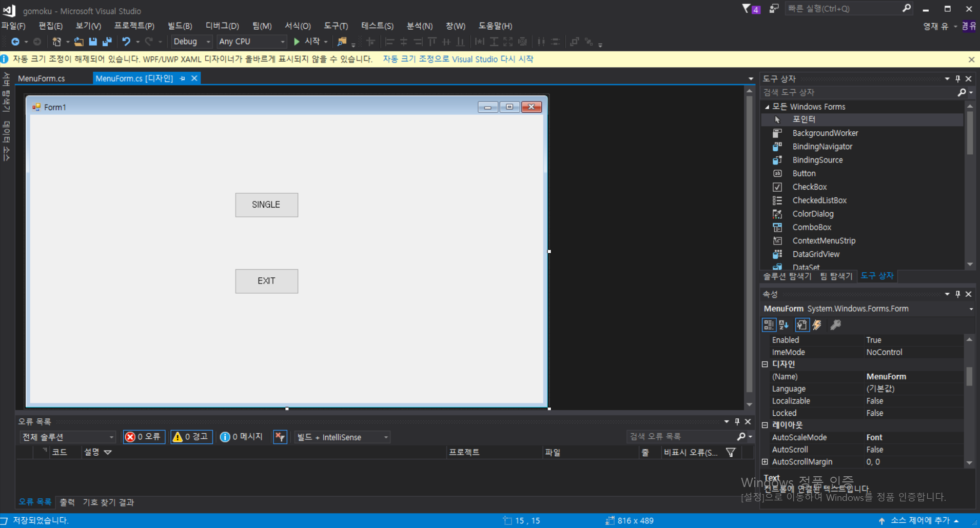Image resolution: width=980 pixels, height=528 pixels.
Task: Collapse the 디자인 property category
Action: [765, 364]
